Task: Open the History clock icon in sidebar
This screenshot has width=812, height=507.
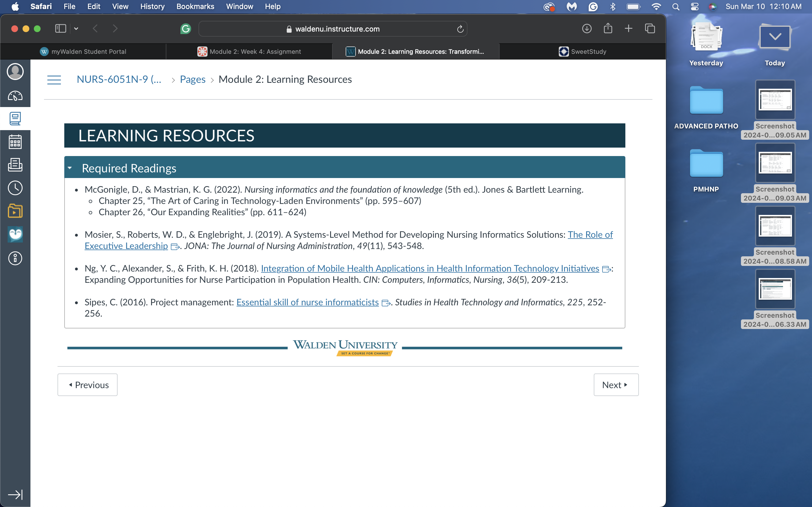Action: click(15, 188)
